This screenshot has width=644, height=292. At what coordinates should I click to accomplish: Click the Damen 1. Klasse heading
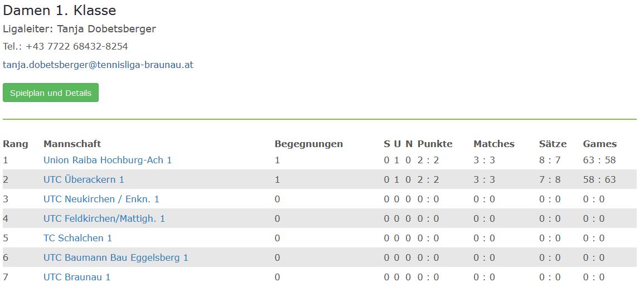click(60, 10)
